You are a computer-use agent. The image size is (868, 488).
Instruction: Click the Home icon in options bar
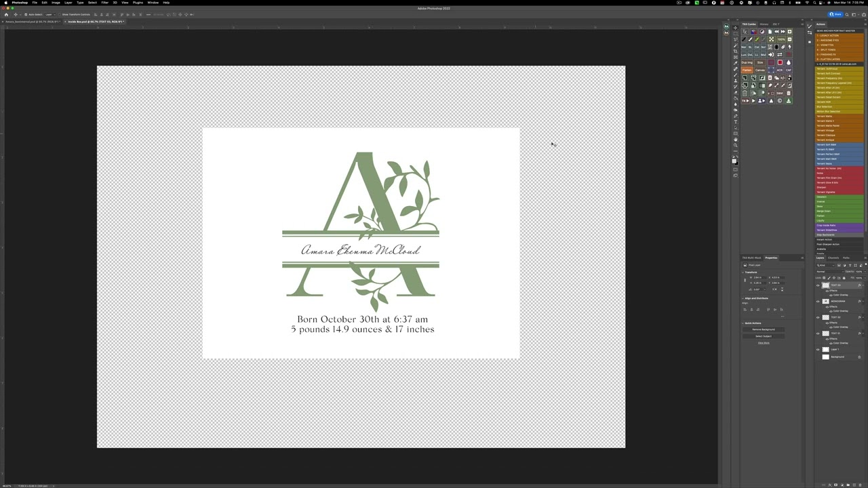[6, 14]
